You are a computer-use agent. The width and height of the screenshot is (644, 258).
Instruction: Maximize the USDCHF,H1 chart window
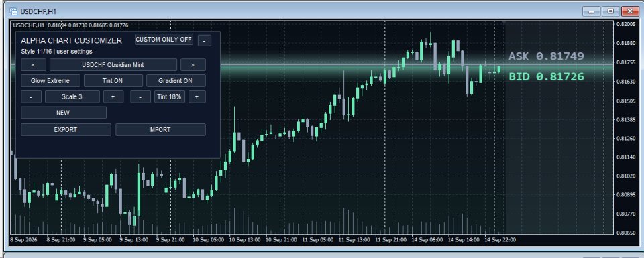click(611, 11)
